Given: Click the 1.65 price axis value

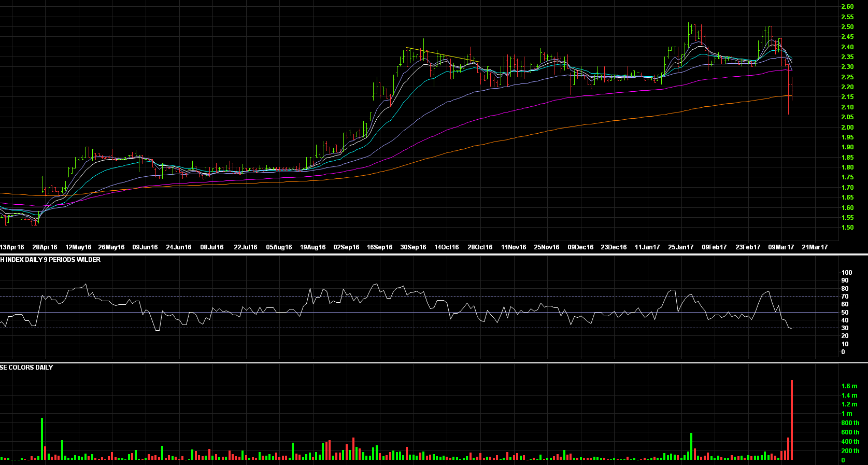Looking at the screenshot, I should pos(847,198).
